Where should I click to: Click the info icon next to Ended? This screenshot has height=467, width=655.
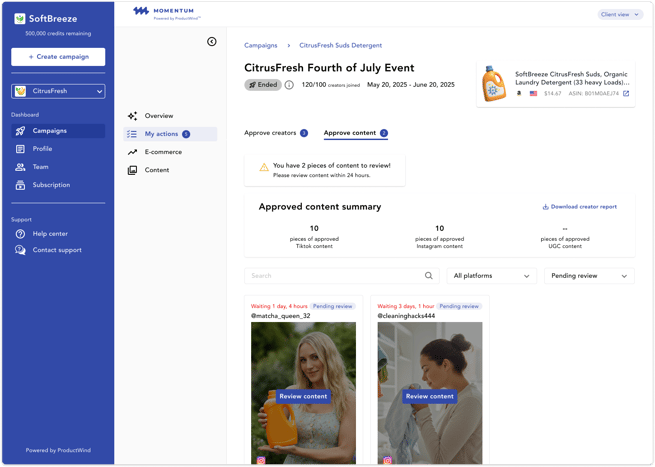[x=289, y=85]
